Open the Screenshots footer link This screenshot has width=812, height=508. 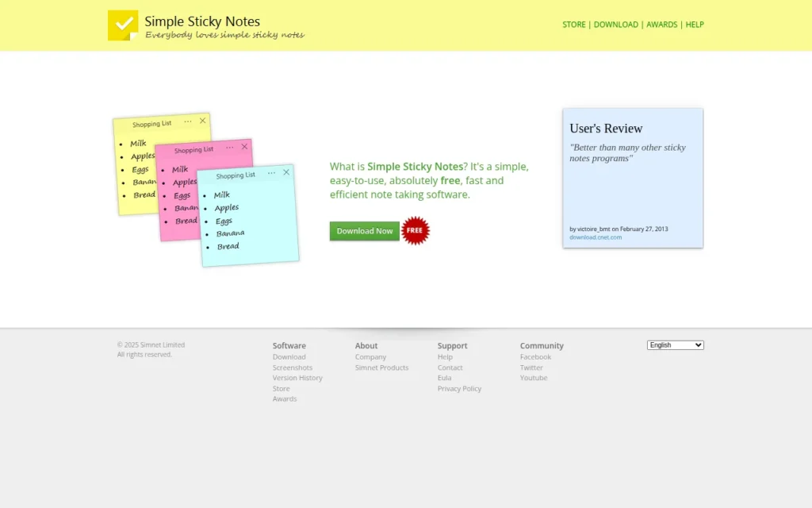tap(293, 368)
